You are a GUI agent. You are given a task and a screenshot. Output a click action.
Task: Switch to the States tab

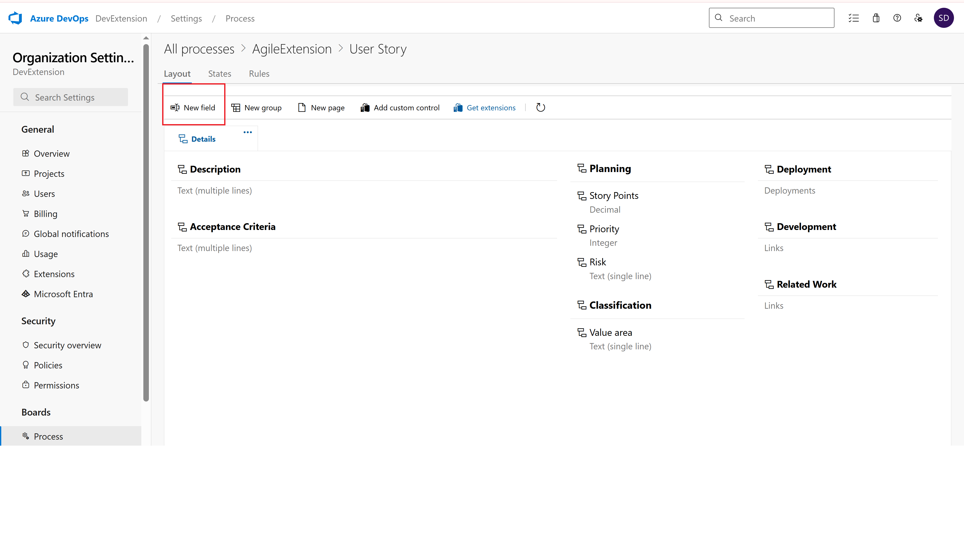220,74
